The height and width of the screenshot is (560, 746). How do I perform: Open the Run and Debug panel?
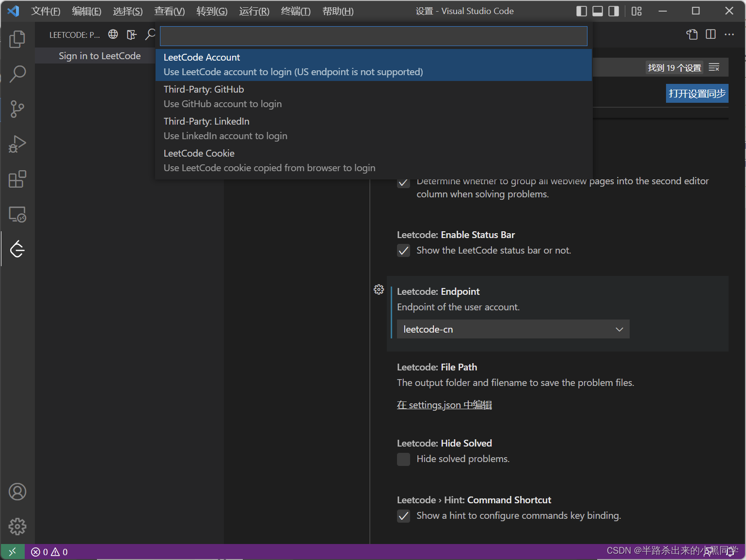tap(17, 144)
